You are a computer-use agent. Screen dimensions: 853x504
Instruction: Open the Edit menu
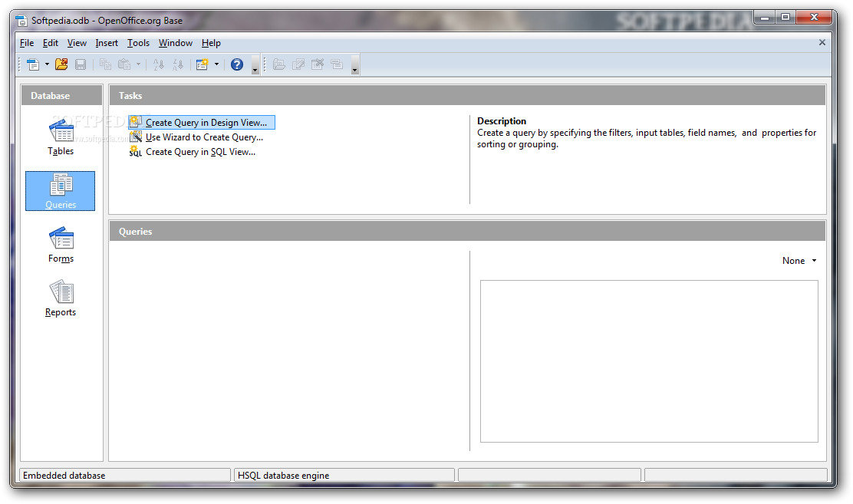click(50, 43)
